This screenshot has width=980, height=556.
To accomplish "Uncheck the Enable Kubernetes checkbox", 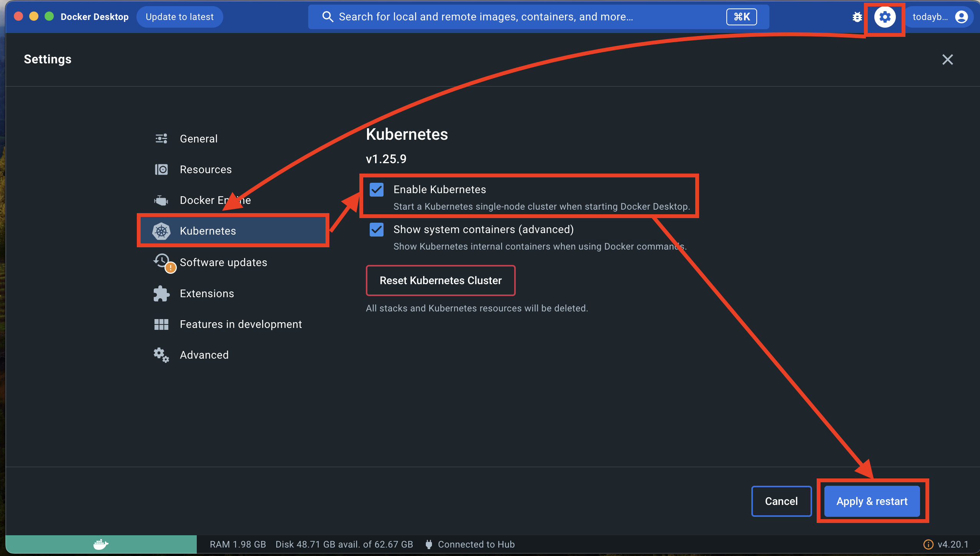I will pyautogui.click(x=377, y=190).
